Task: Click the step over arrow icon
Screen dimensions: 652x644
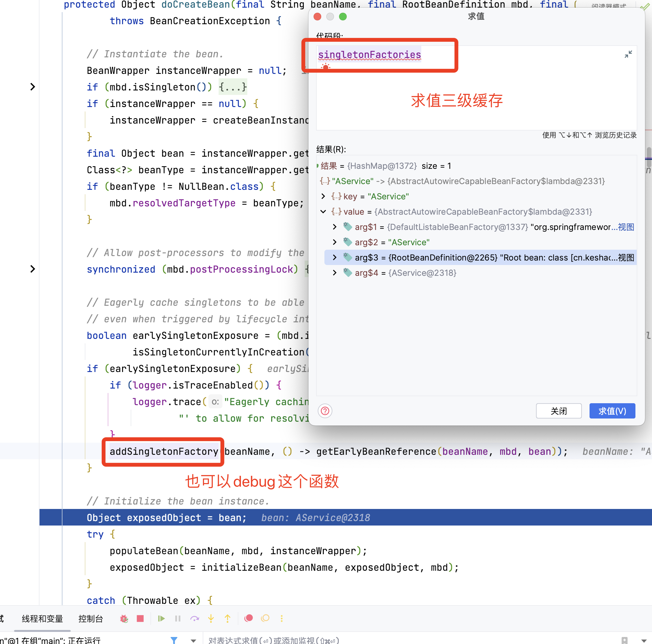Action: (x=194, y=619)
